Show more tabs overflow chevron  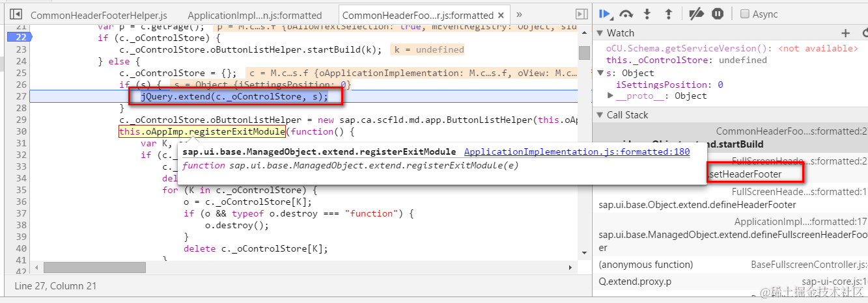tap(519, 14)
